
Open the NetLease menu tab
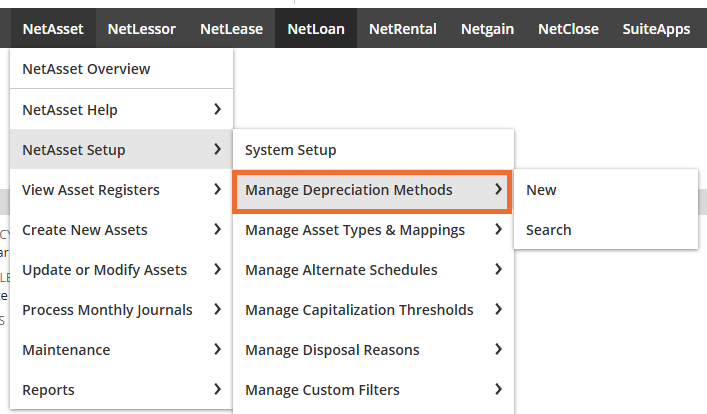click(x=231, y=29)
